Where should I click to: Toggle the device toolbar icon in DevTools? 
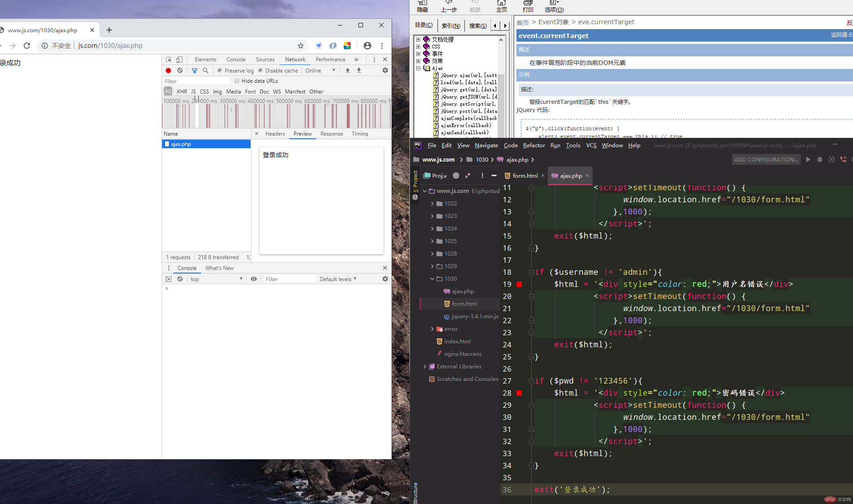tap(179, 60)
